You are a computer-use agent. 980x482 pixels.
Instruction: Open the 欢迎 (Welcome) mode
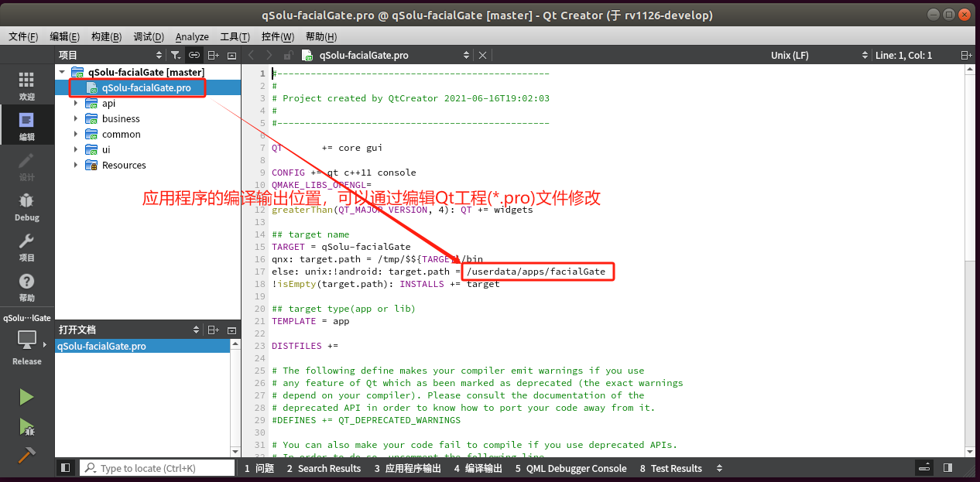(26, 86)
